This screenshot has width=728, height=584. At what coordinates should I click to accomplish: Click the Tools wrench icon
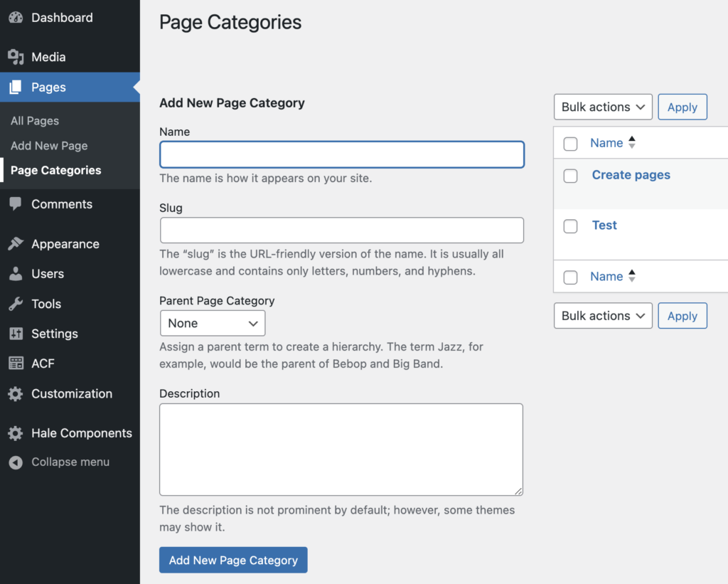click(16, 304)
